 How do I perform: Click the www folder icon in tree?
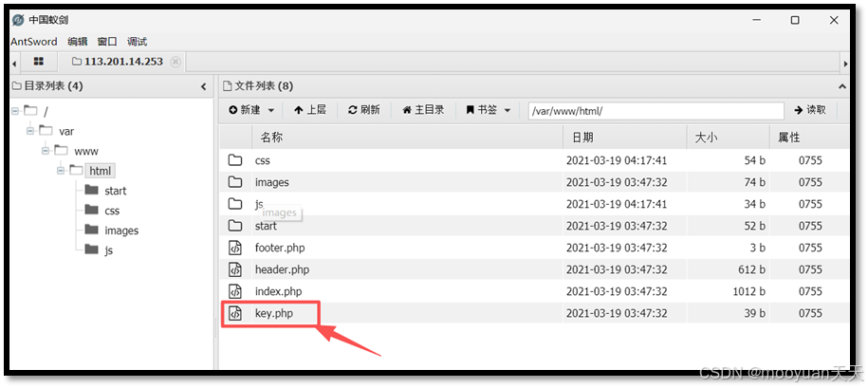point(62,151)
